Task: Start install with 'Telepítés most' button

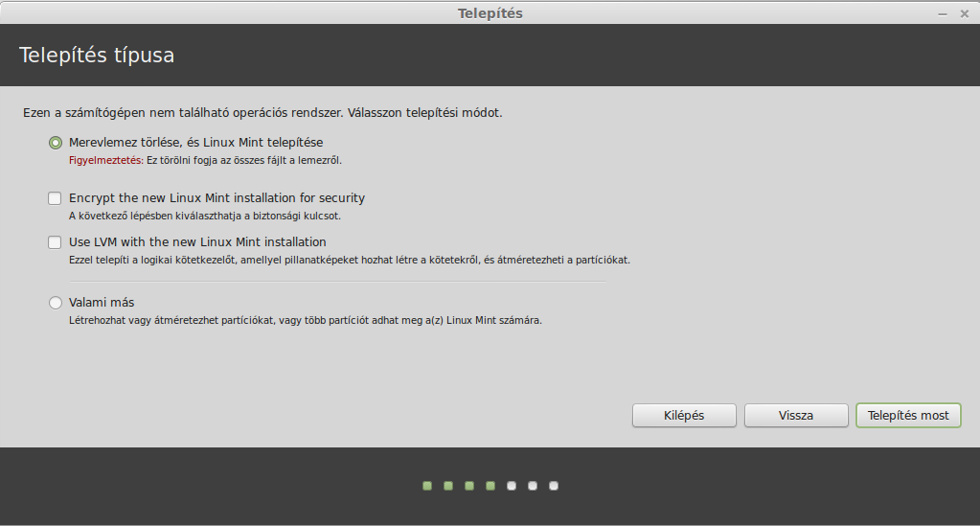Action: (x=908, y=415)
